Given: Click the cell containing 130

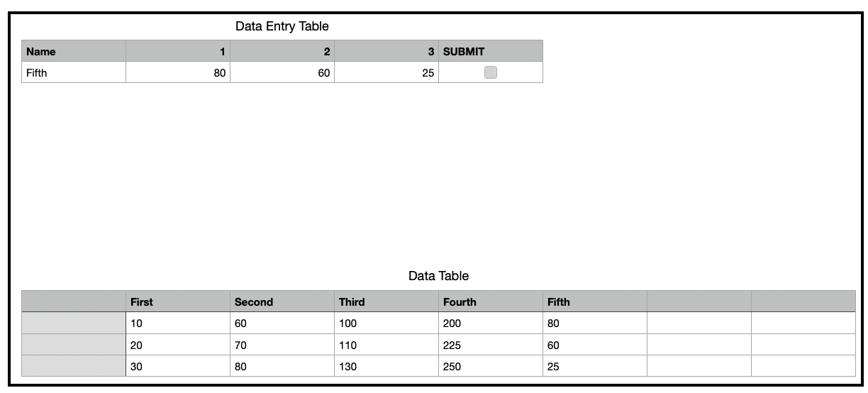Looking at the screenshot, I should [386, 367].
